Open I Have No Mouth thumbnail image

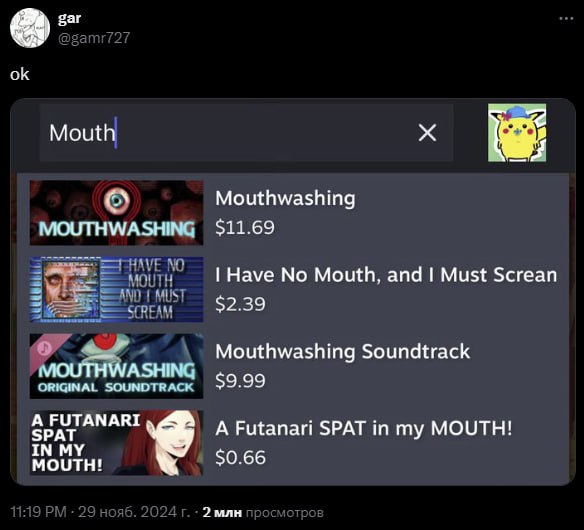click(117, 289)
